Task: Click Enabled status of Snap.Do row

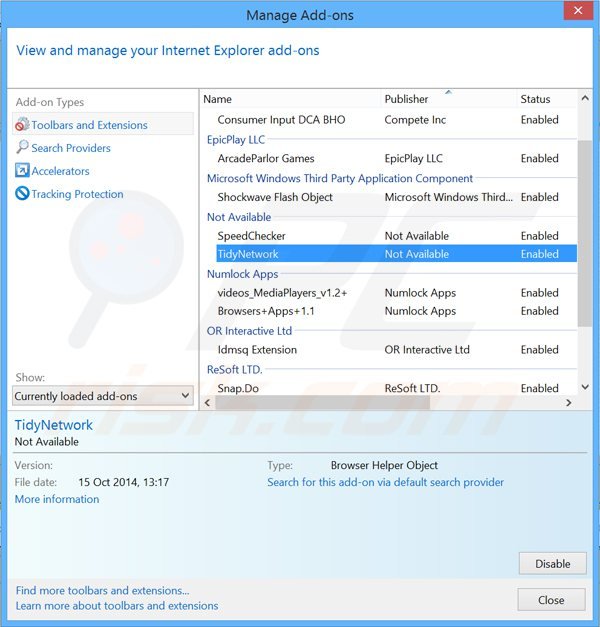Action: point(539,388)
